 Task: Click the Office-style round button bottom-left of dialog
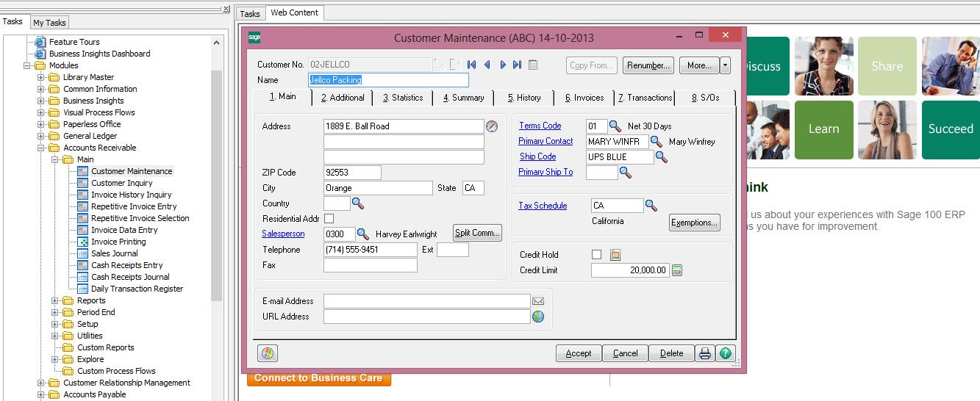(x=267, y=353)
